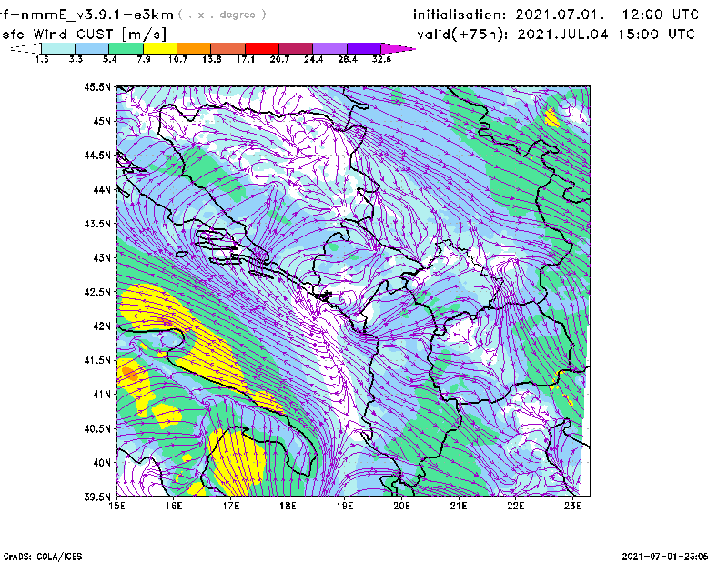The image size is (728, 562).
Task: Click the initialisation time 12:00 UTC
Action: click(x=661, y=15)
